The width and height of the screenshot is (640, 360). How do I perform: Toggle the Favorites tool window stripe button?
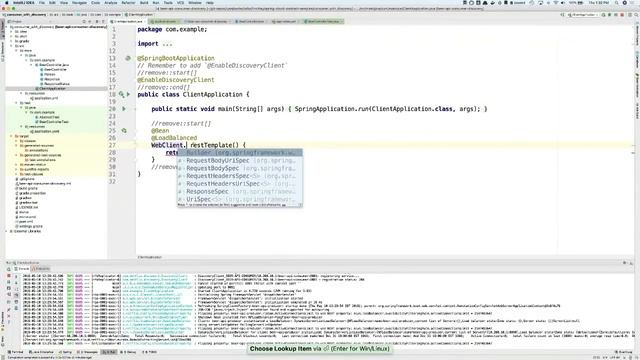[2, 320]
